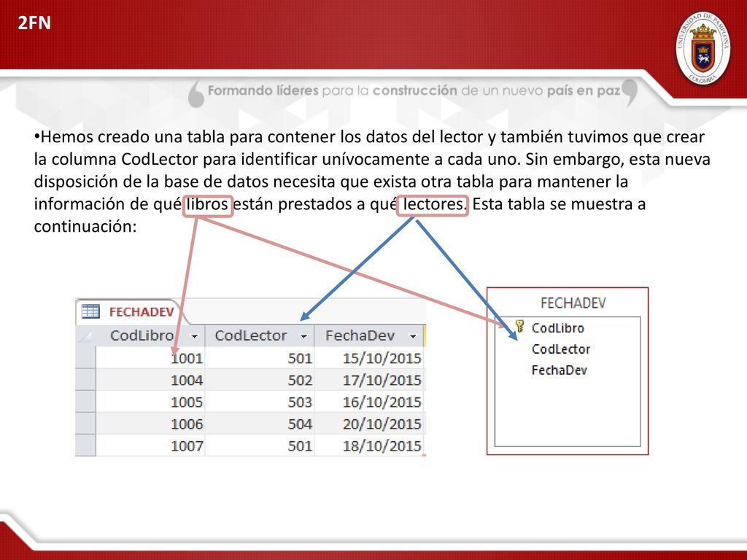The width and height of the screenshot is (747, 560).
Task: Click the word 'libros' in the paragraph
Action: coord(208,204)
